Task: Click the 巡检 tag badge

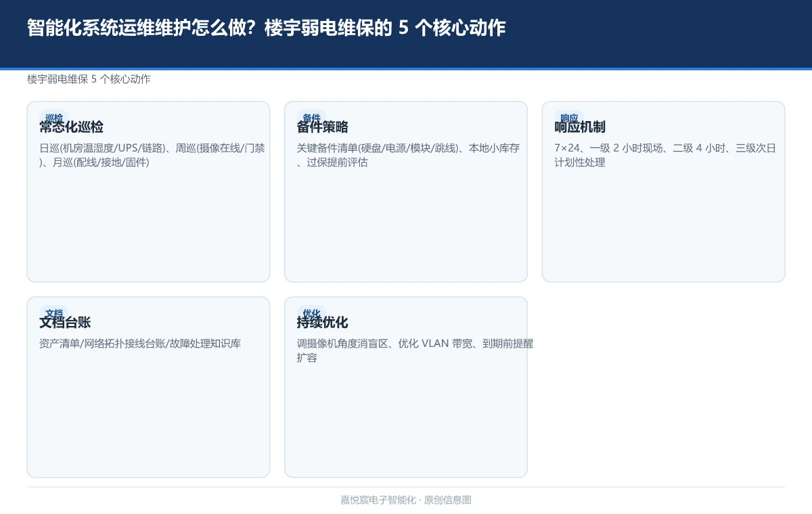Action: 54,118
